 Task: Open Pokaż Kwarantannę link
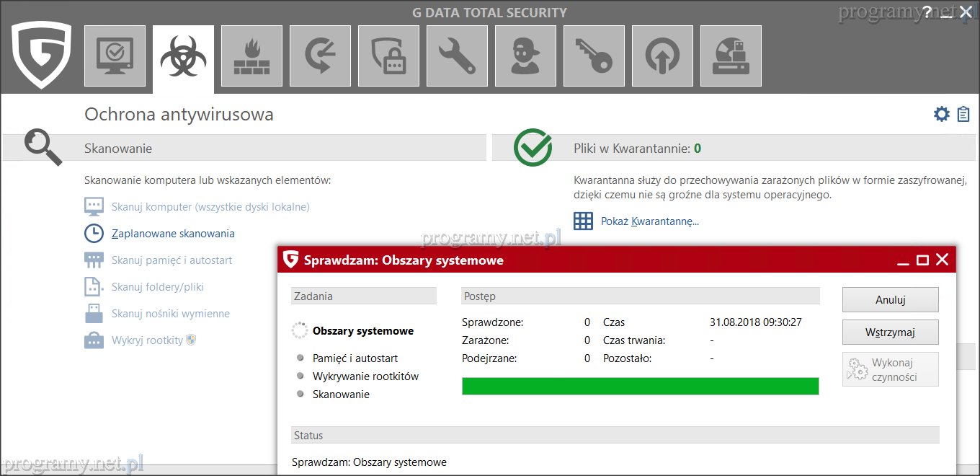[649, 221]
